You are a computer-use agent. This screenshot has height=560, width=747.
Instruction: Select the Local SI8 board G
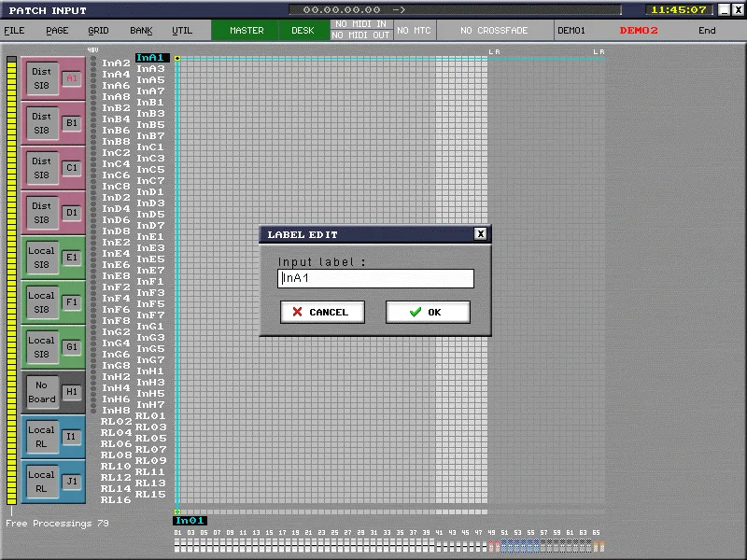point(41,347)
